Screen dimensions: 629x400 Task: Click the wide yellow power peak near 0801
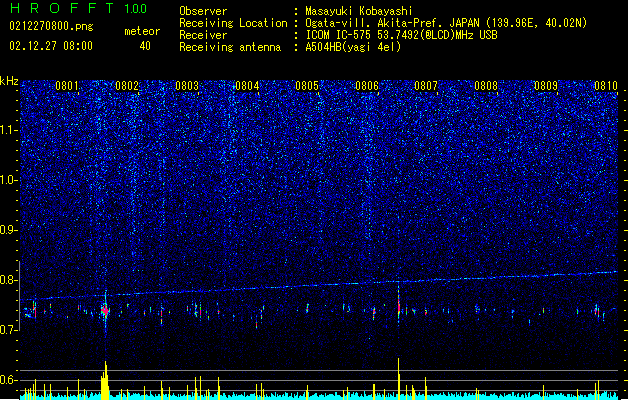[x=105, y=380]
